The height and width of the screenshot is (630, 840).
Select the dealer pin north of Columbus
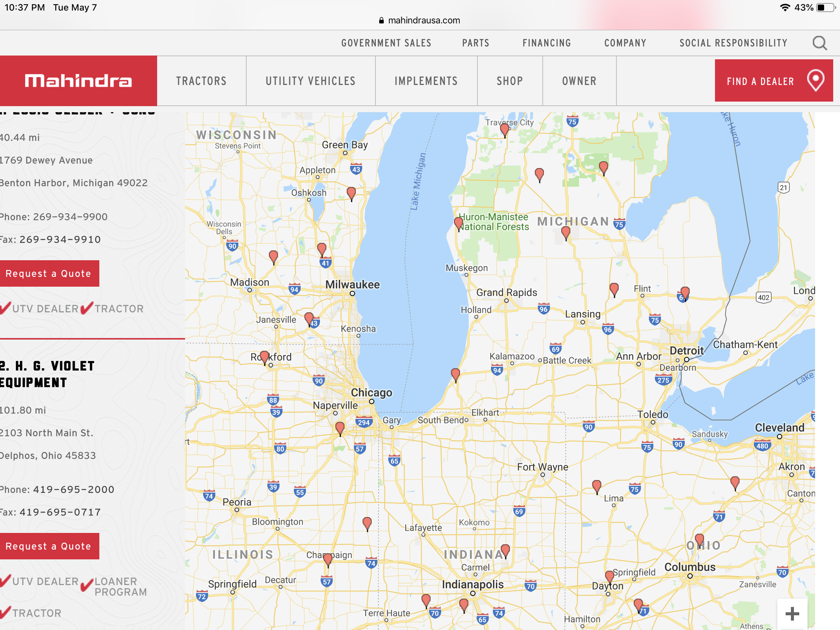[699, 541]
